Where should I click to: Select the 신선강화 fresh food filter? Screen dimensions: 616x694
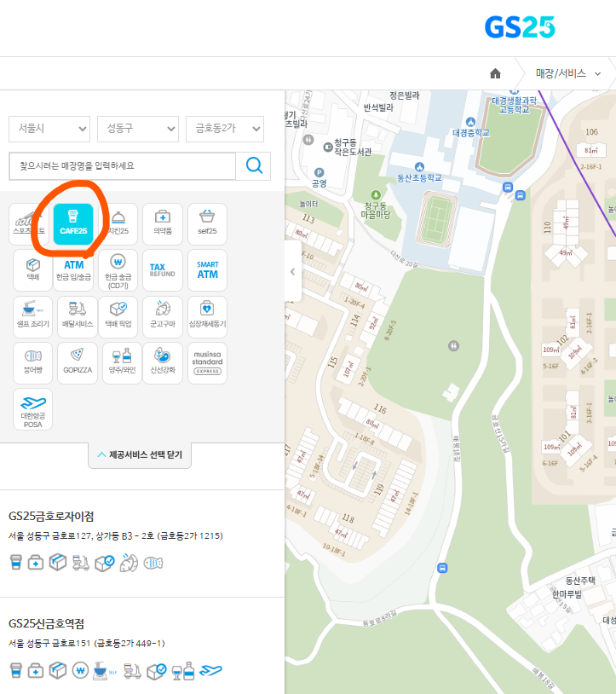click(162, 363)
